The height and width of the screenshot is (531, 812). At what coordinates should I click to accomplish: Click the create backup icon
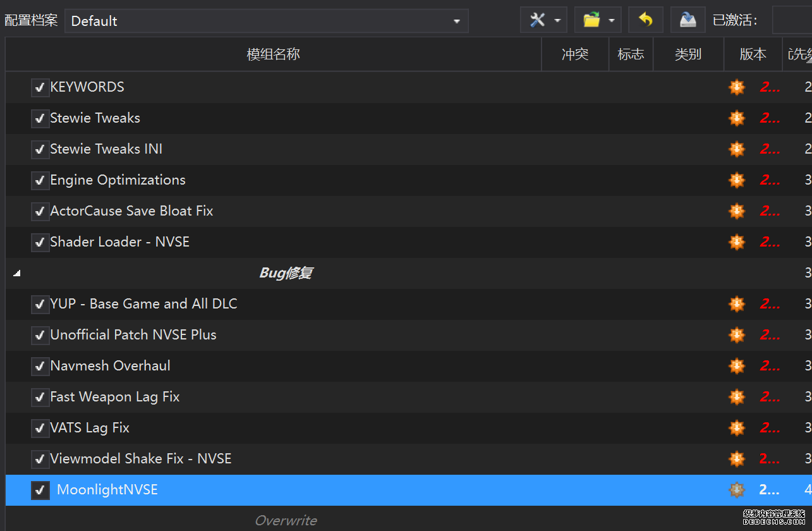[688, 20]
